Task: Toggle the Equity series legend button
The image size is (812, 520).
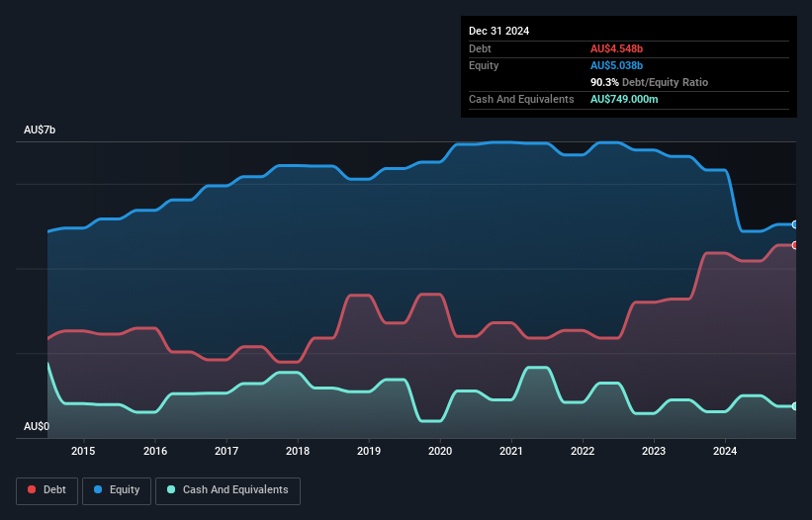Action: [x=117, y=490]
